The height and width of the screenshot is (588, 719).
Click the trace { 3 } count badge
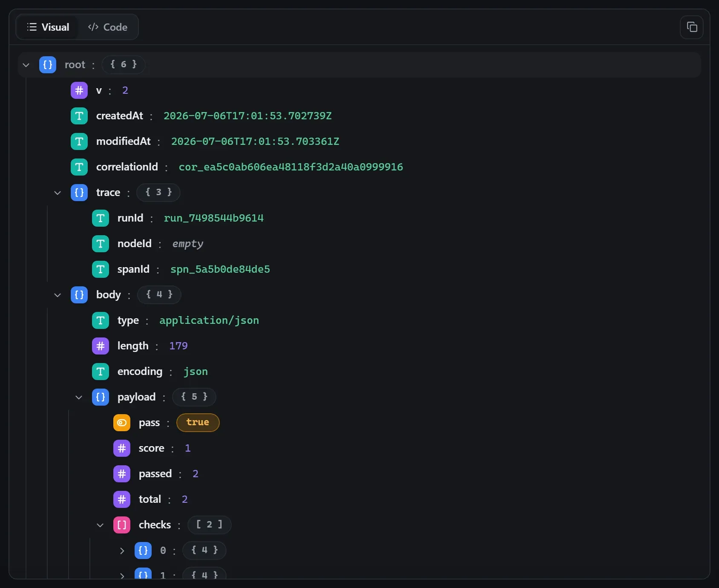(x=158, y=193)
